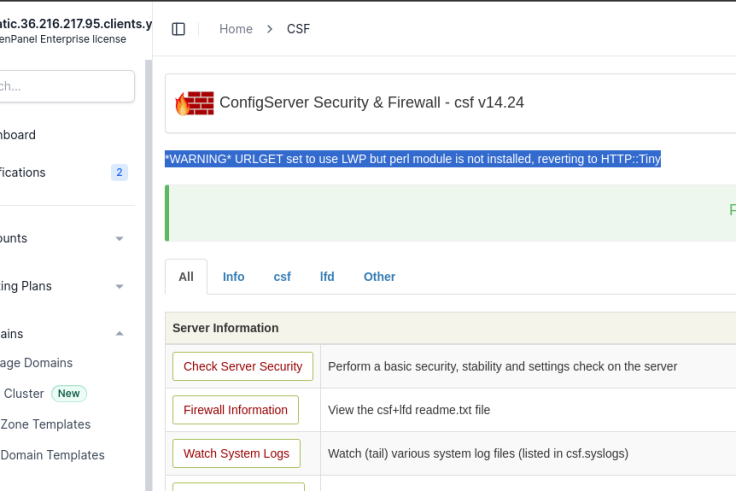
Task: Select the All tab
Action: [x=186, y=277]
